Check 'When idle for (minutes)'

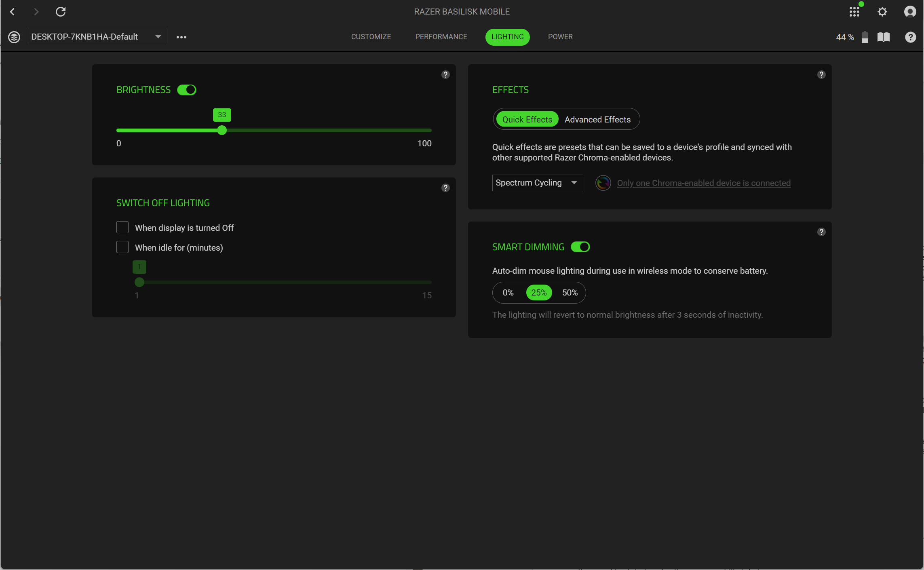[x=122, y=247]
